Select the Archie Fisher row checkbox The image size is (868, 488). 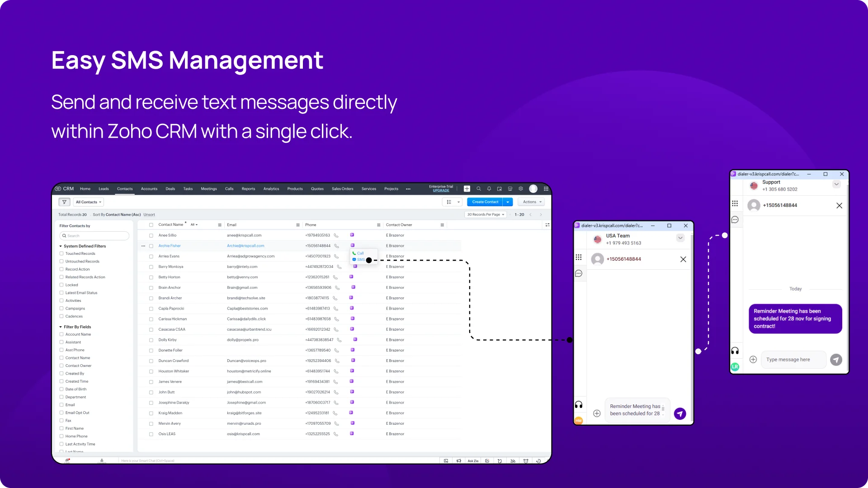(x=151, y=246)
